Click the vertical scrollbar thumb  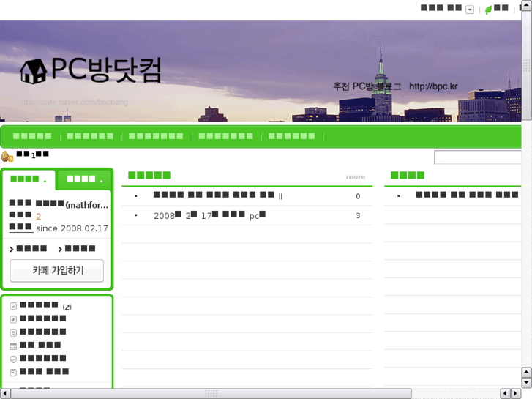tap(527, 66)
